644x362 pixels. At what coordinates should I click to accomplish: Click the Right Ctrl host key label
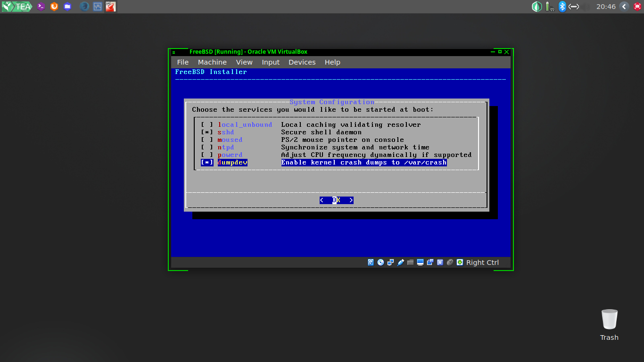pyautogui.click(x=482, y=263)
